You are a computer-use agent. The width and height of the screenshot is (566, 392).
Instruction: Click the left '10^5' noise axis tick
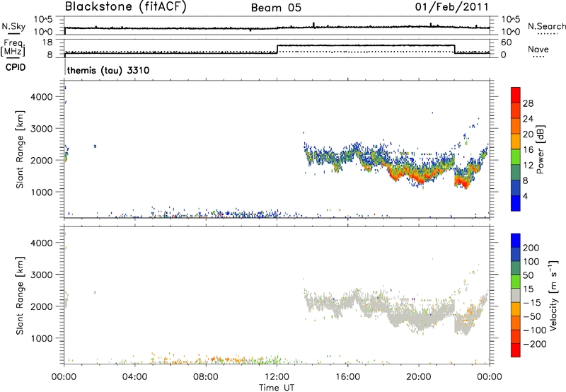43,20
